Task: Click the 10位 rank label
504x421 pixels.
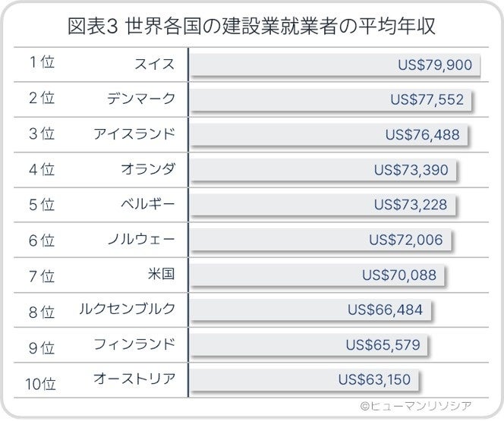Action: (39, 380)
